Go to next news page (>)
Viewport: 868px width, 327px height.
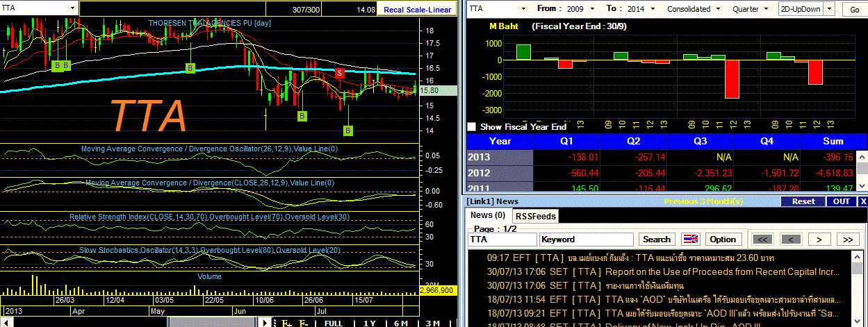pyautogui.click(x=819, y=239)
